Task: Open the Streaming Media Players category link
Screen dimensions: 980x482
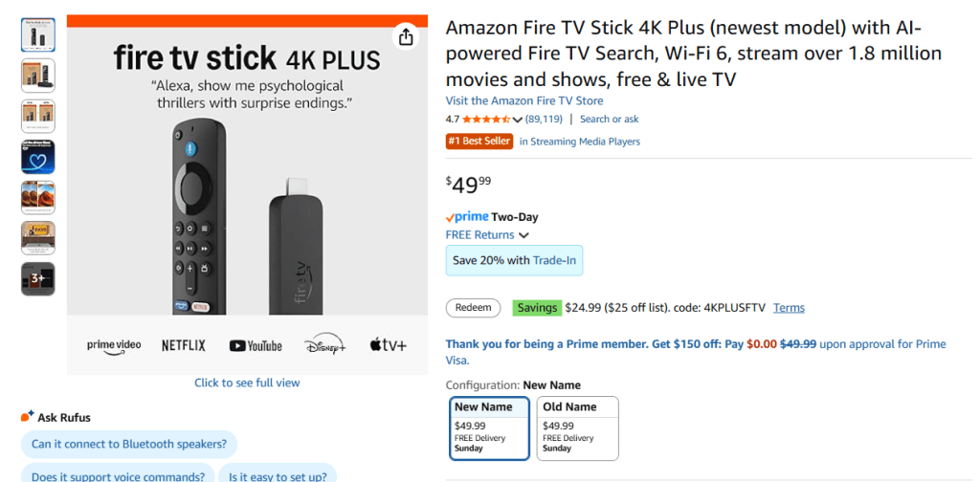Action: (x=580, y=142)
